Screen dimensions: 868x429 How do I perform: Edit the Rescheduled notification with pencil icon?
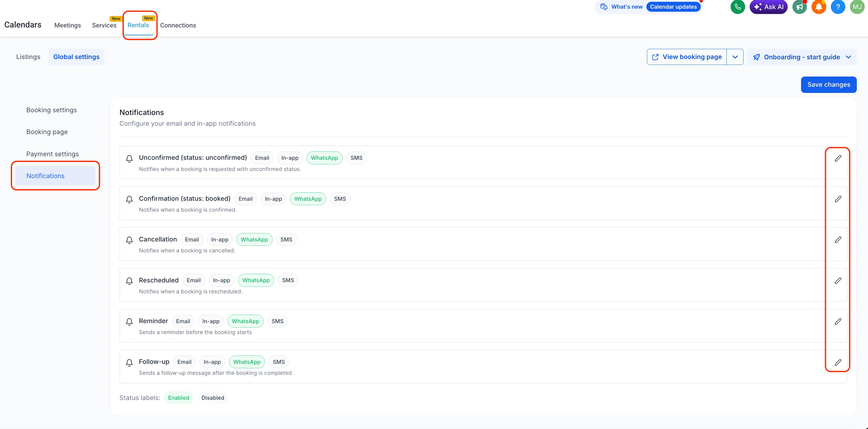pos(838,281)
